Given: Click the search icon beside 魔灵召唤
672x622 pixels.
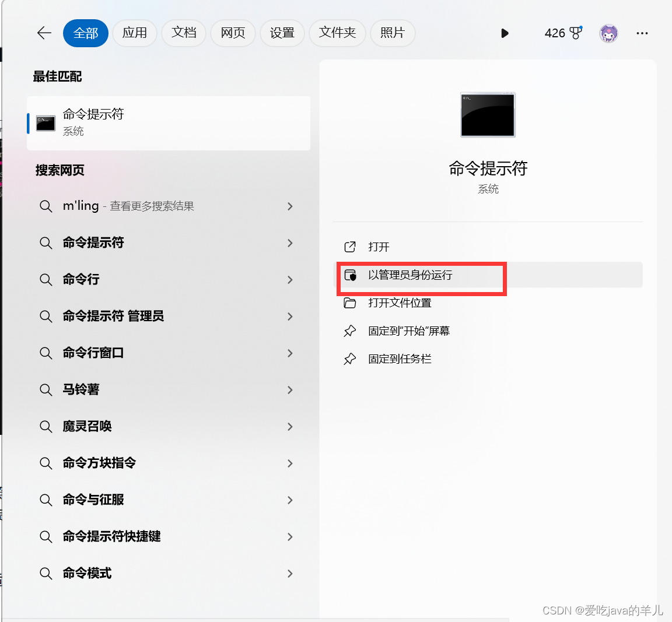Looking at the screenshot, I should (46, 427).
